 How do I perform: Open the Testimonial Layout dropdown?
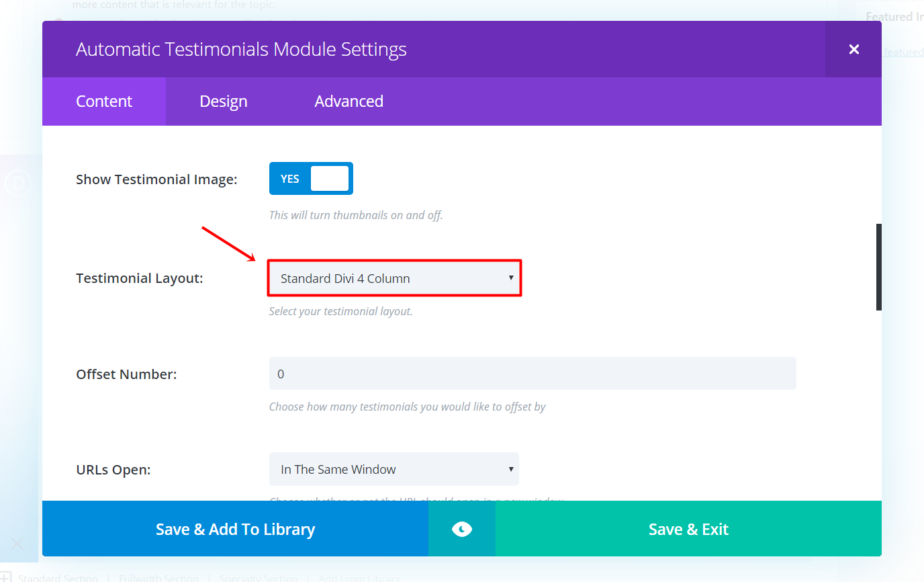394,278
